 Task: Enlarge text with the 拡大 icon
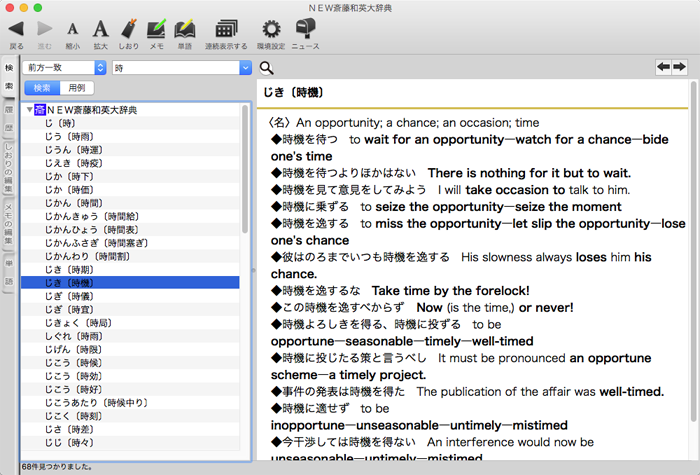tap(100, 29)
